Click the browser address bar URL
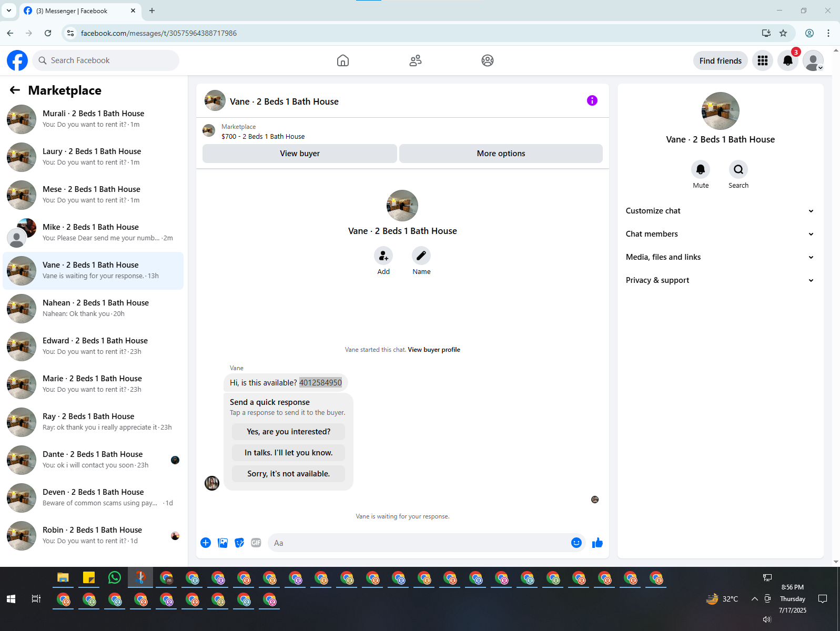The height and width of the screenshot is (631, 840). (158, 33)
